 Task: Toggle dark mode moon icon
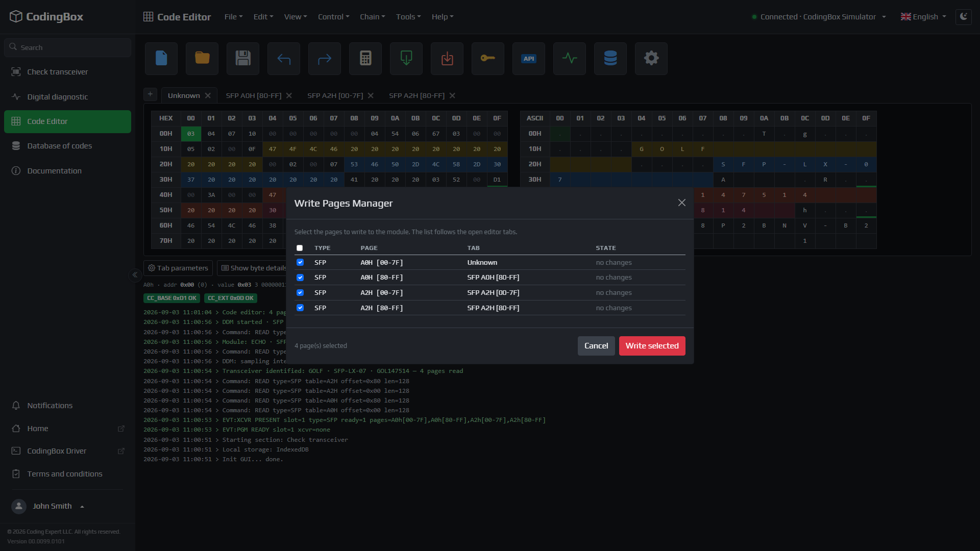pos(963,16)
